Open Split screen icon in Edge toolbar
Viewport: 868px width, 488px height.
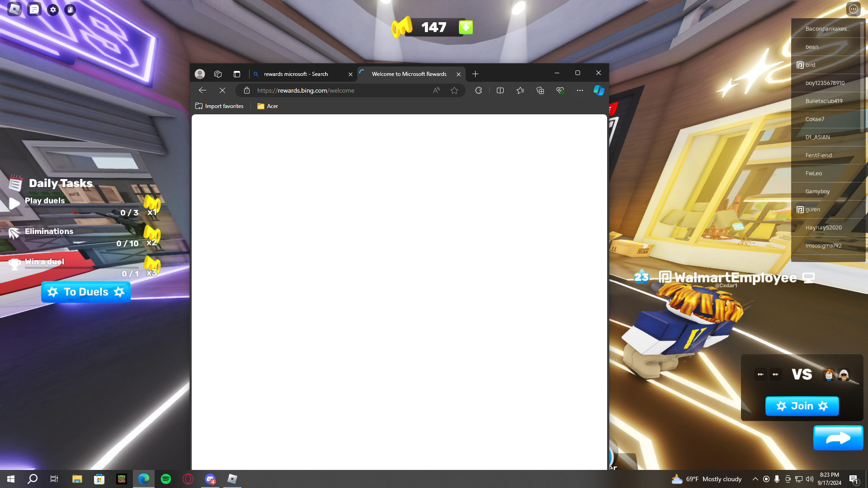click(x=500, y=90)
